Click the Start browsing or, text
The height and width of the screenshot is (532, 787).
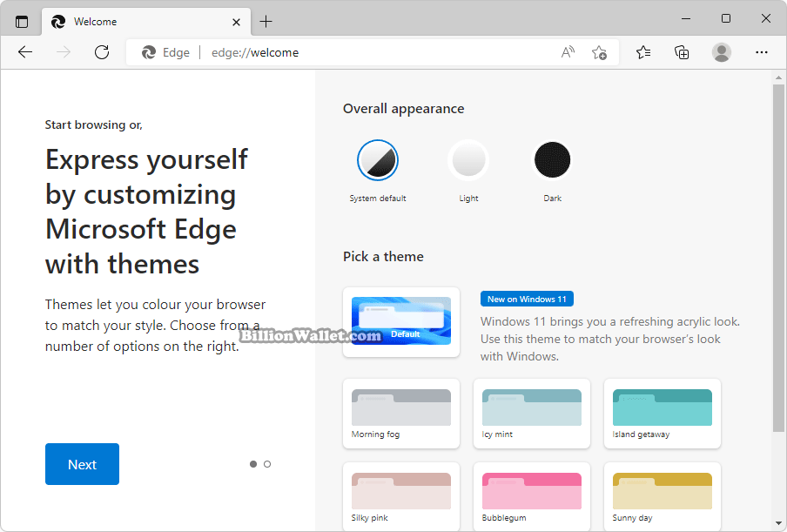coord(94,125)
